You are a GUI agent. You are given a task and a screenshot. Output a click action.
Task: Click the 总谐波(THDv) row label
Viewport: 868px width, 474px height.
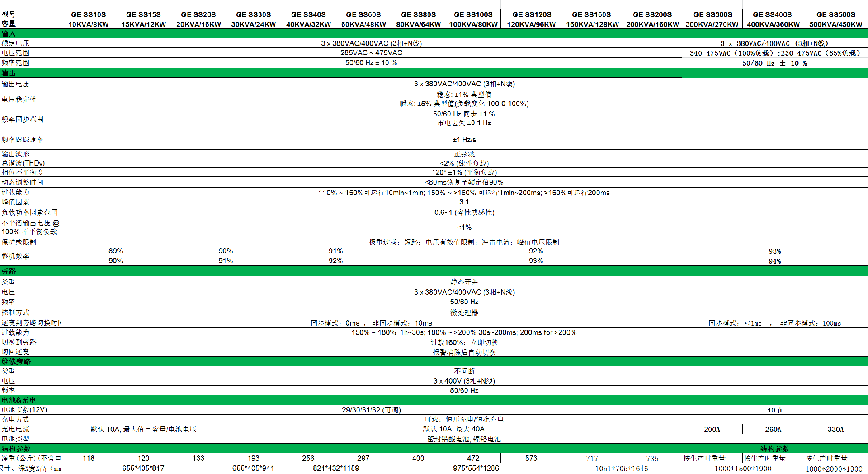pyautogui.click(x=24, y=163)
